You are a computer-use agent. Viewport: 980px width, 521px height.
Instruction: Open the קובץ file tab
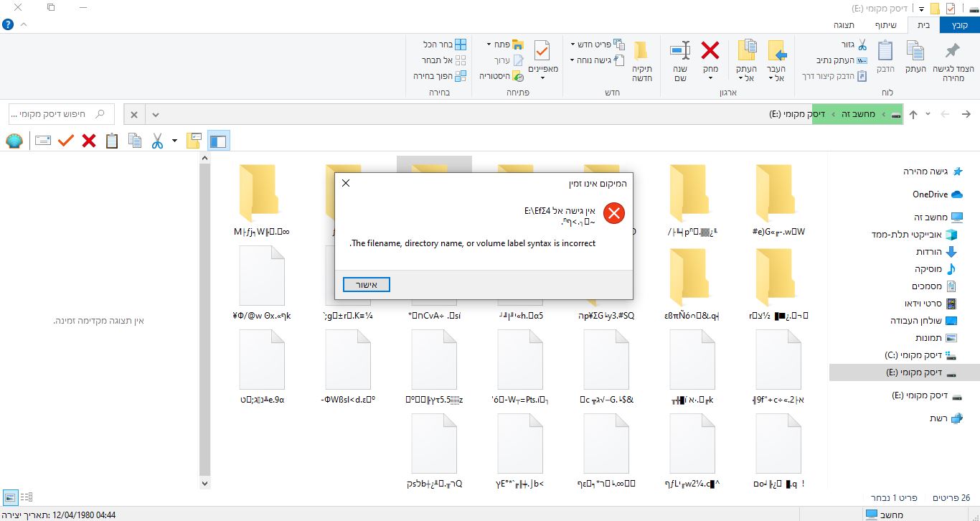point(959,24)
